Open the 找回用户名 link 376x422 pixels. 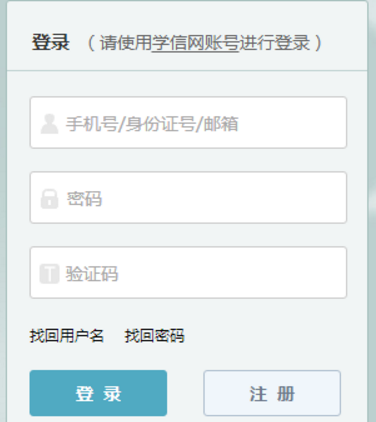[67, 336]
